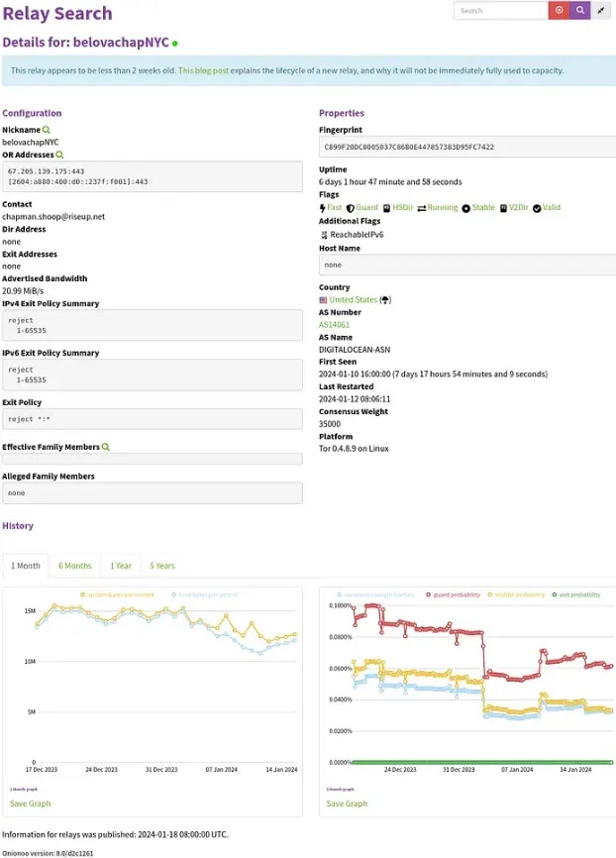Click the latest guard probability data point
Image resolution: width=616 pixels, height=858 pixels.
pyautogui.click(x=611, y=667)
